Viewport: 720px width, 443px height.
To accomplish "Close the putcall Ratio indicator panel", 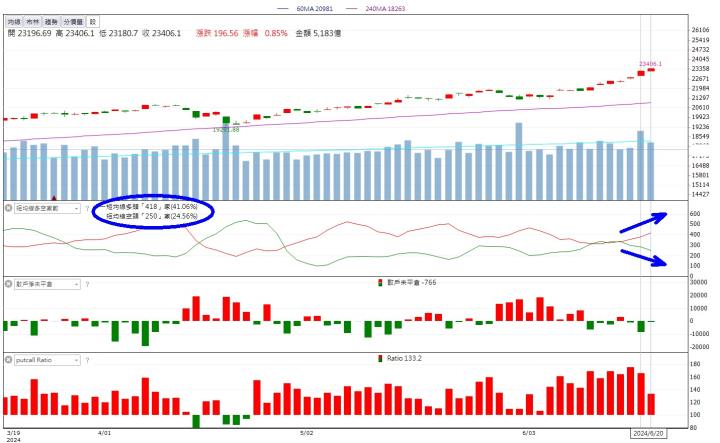I will [x=8, y=359].
